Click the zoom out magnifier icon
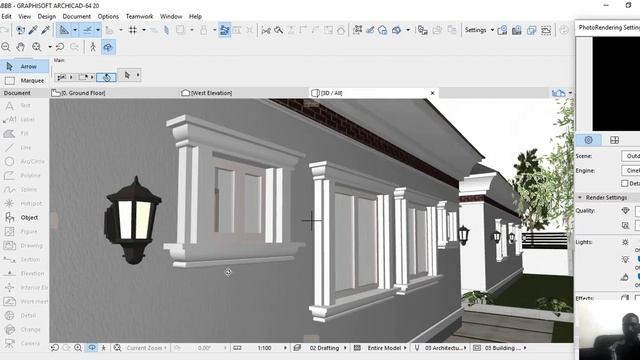The height and width of the screenshot is (360, 640). [6, 47]
